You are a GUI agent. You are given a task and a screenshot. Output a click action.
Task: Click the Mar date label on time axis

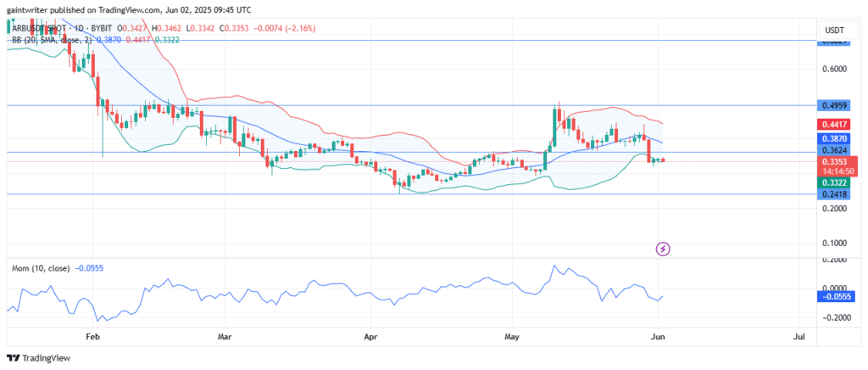coord(225,336)
